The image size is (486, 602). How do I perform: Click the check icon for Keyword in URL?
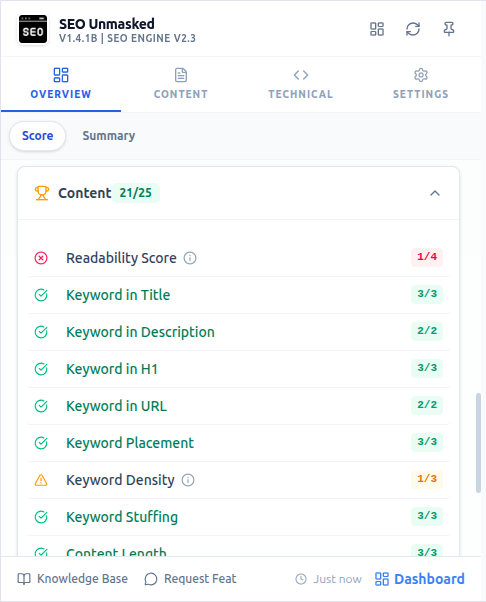(x=41, y=406)
